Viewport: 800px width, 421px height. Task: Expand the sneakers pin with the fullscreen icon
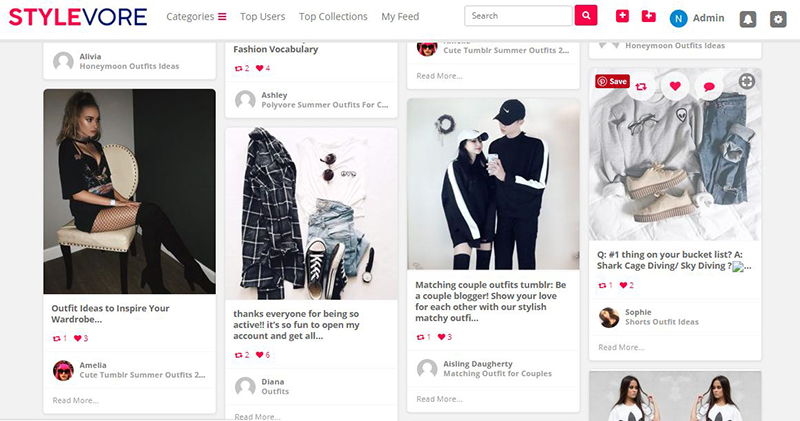pyautogui.click(x=746, y=82)
